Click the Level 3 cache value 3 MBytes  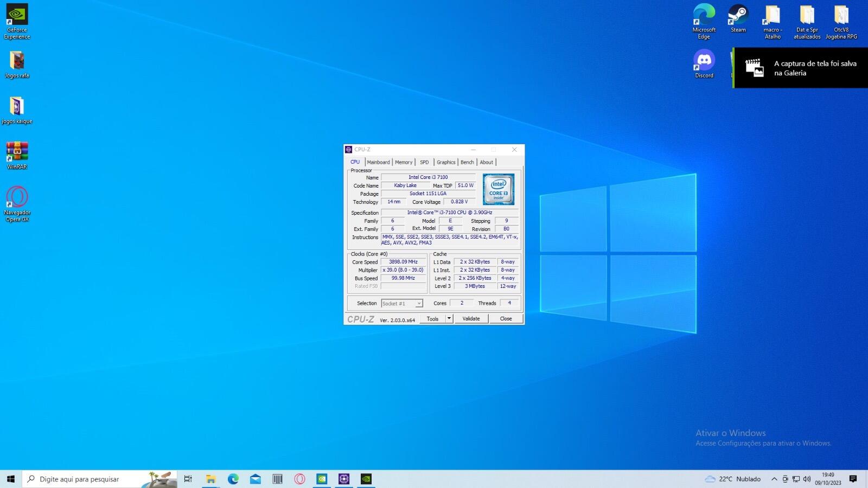[475, 286]
